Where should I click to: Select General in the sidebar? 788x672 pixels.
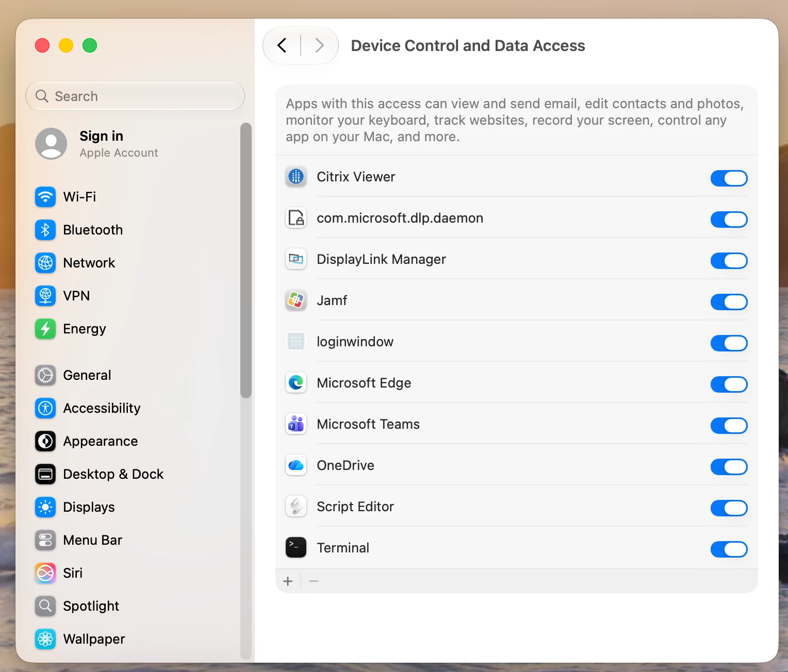pos(135,375)
